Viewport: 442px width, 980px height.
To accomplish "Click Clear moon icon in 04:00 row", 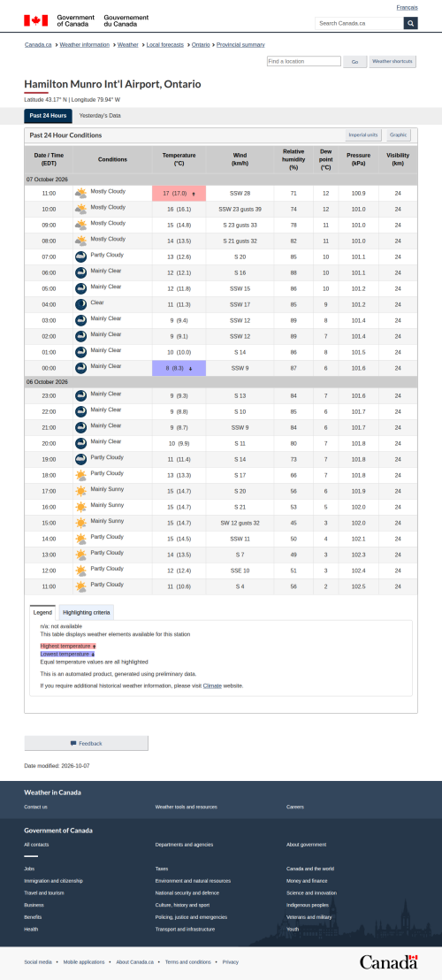I will tap(80, 304).
